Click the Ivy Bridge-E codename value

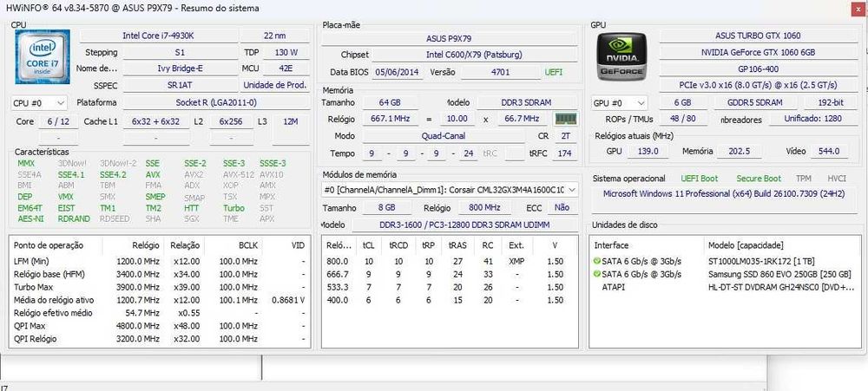[x=180, y=68]
